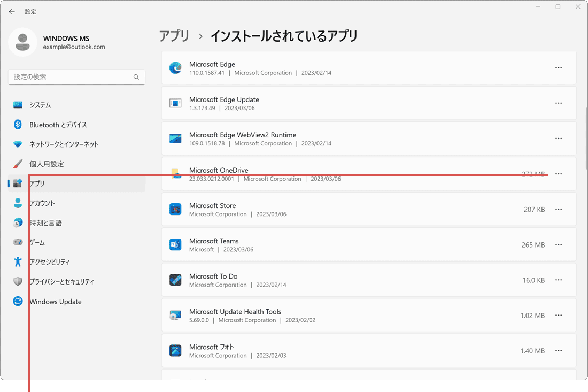
Task: Open more options for Update Health Tools
Action: tap(559, 315)
